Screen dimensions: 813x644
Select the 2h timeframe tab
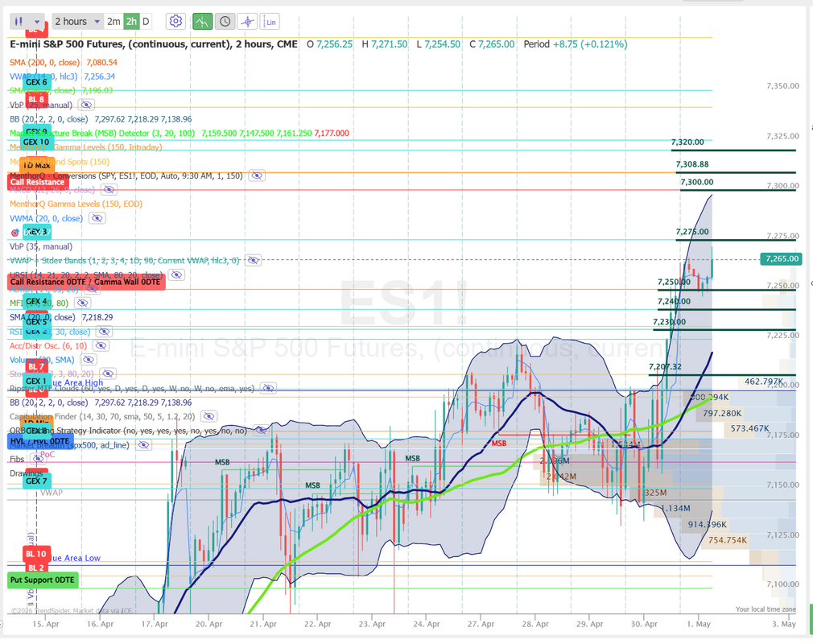[131, 21]
